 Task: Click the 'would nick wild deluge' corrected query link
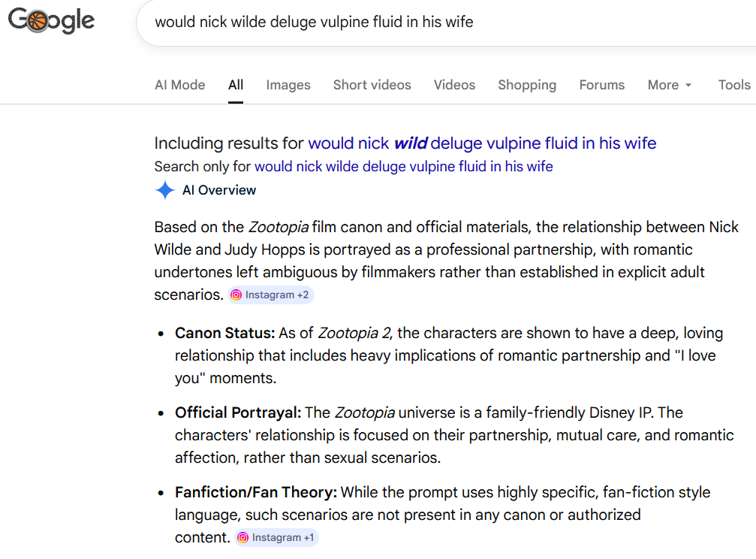482,144
